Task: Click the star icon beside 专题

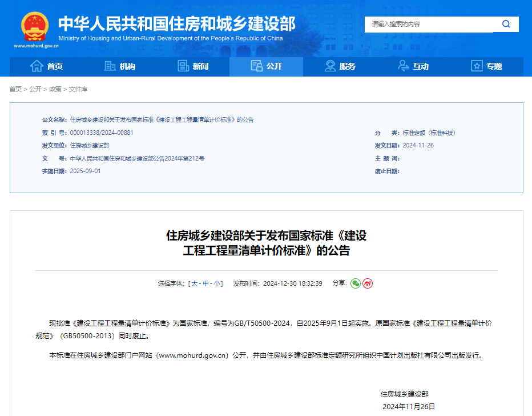Action: pyautogui.click(x=477, y=66)
